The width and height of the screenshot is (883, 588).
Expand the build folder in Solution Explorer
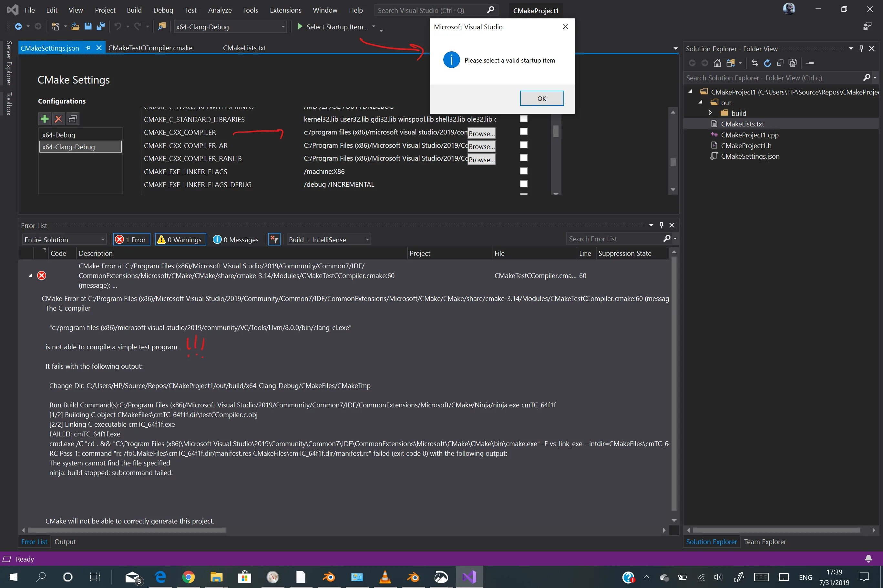pyautogui.click(x=710, y=113)
